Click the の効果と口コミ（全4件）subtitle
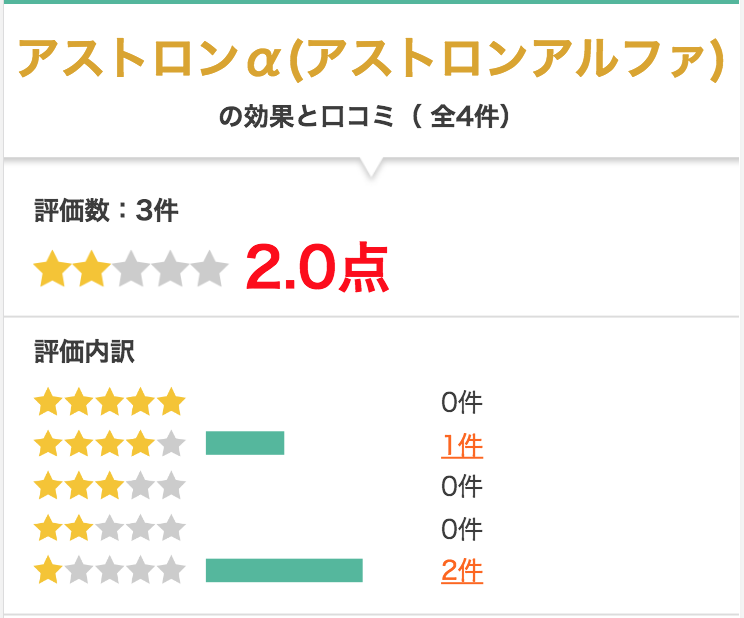 (364, 116)
